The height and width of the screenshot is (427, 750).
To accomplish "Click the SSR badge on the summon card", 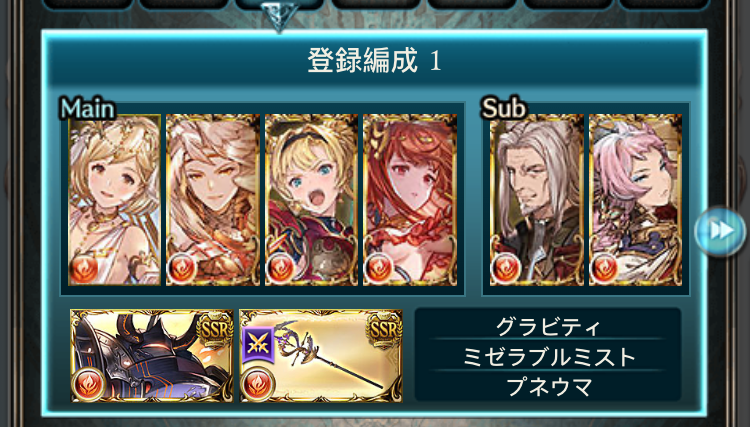I will [214, 329].
